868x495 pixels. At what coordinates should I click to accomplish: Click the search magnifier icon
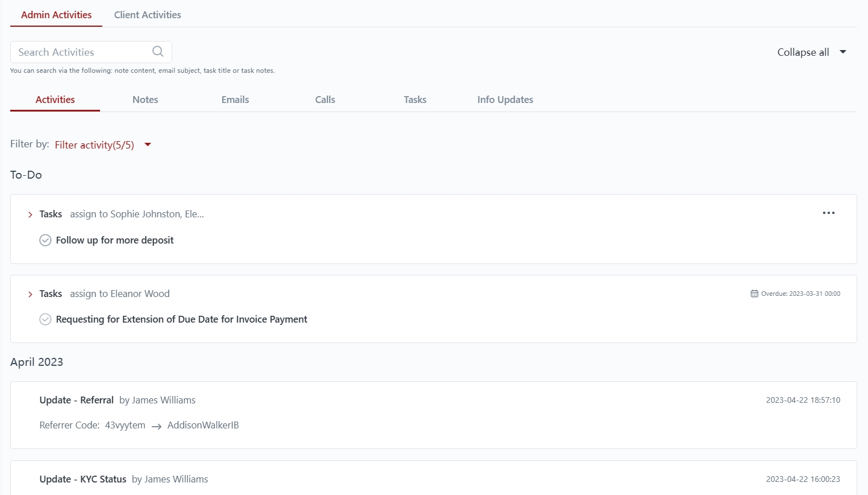pos(158,52)
